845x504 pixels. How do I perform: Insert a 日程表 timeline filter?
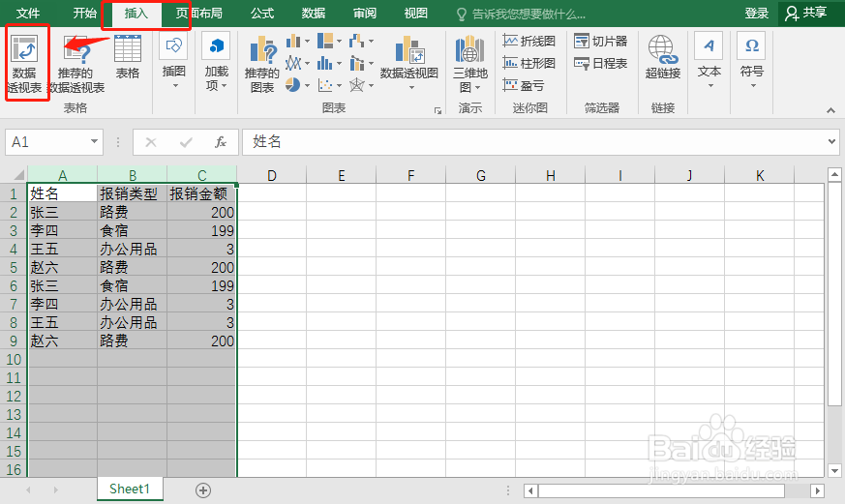601,63
